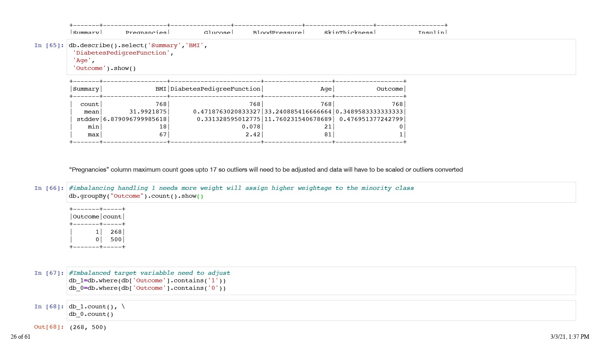Click the Age column header in output table
Screen dimensions: 600x364
(326, 89)
